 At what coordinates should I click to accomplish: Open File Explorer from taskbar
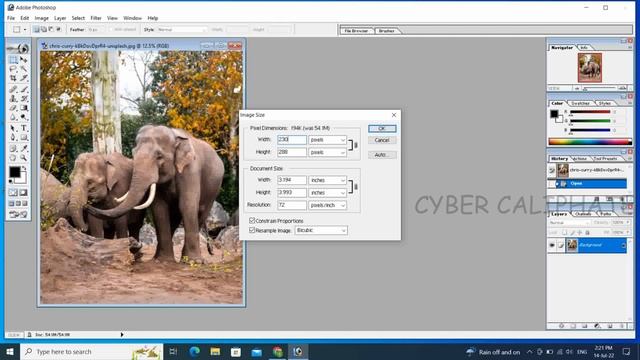[x=215, y=351]
